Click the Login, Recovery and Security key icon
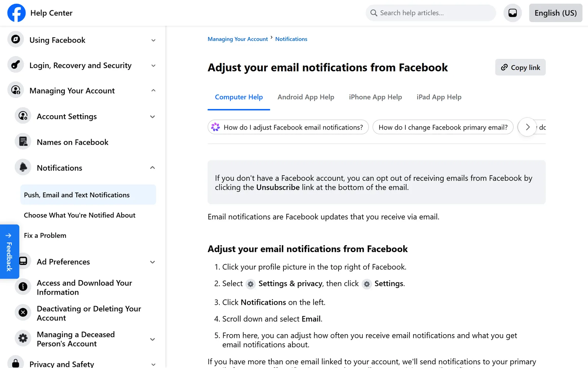The image size is (588, 368). click(x=15, y=65)
